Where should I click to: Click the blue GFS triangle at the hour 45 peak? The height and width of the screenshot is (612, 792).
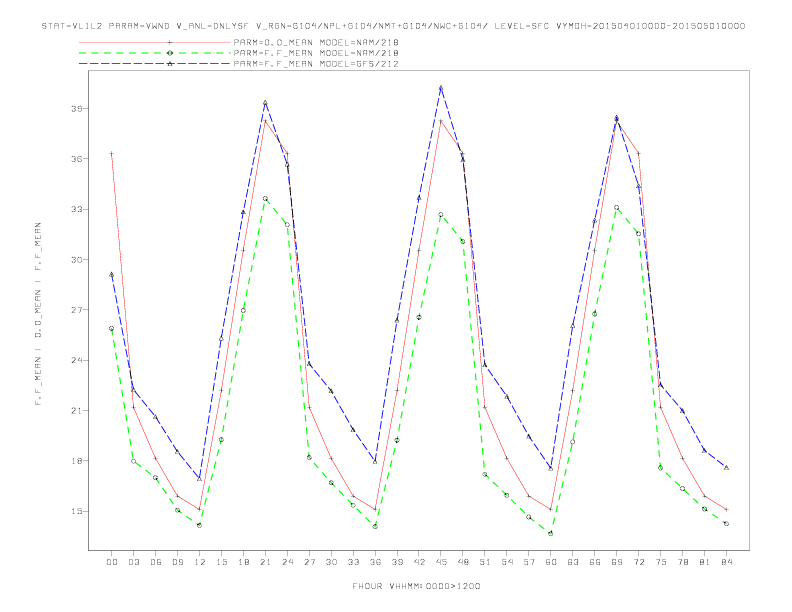pos(441,88)
